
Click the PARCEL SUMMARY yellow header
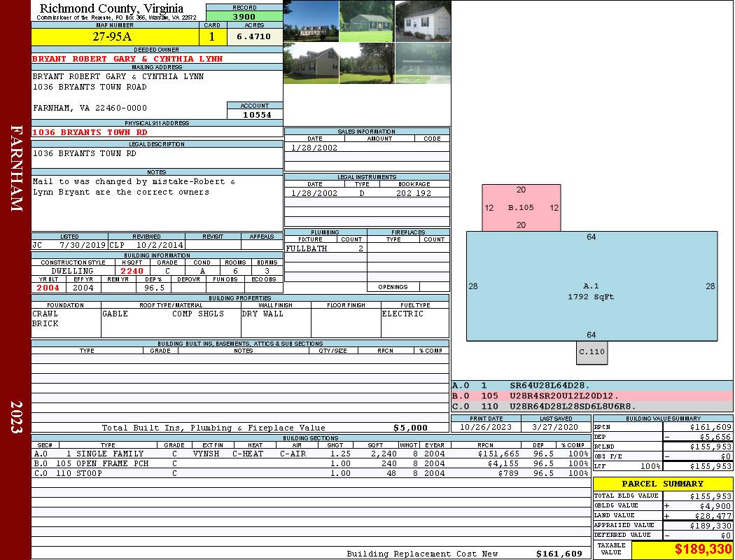pyautogui.click(x=663, y=484)
